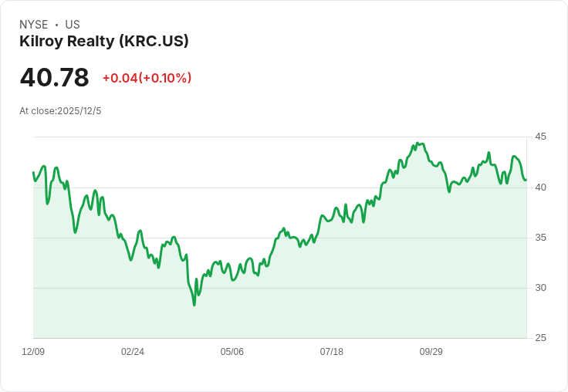The image size is (568, 392).
Task: Click the rightmost end of price line
Action: (526, 180)
